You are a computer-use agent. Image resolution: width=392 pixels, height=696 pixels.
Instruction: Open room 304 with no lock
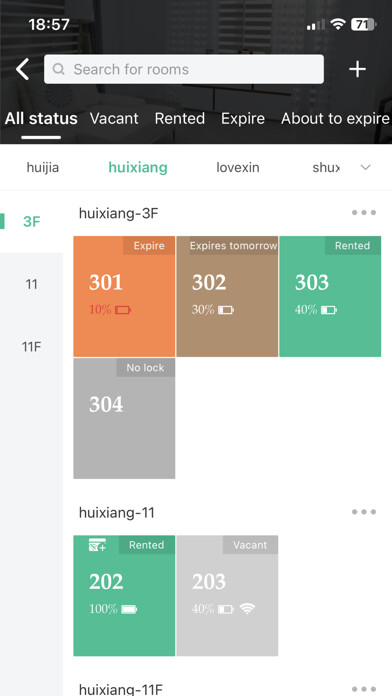124,418
